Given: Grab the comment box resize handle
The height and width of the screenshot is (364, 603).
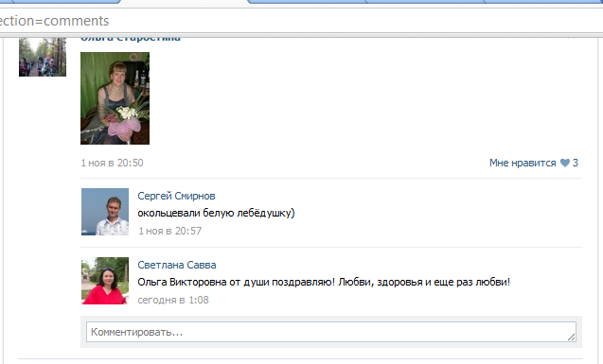Looking at the screenshot, I should [571, 337].
